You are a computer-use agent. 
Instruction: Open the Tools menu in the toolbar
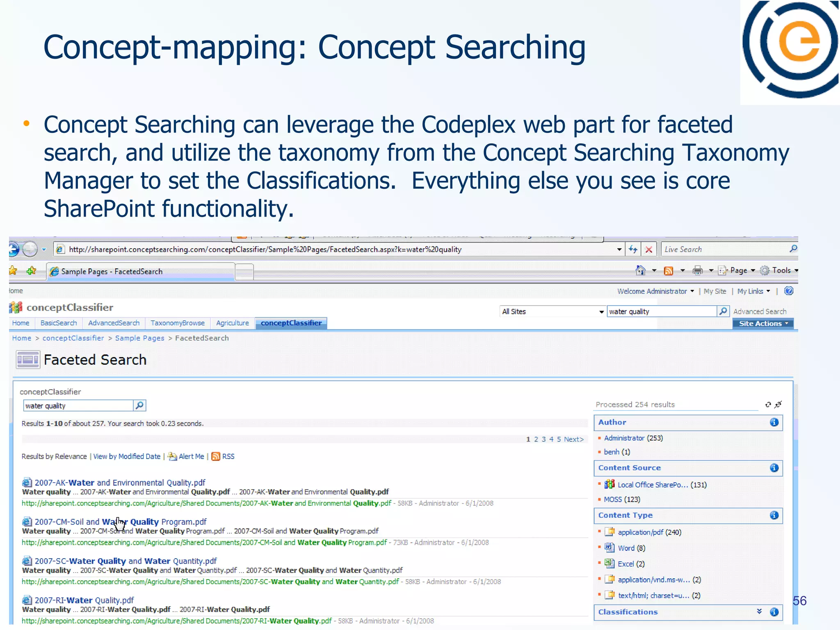[x=779, y=270]
